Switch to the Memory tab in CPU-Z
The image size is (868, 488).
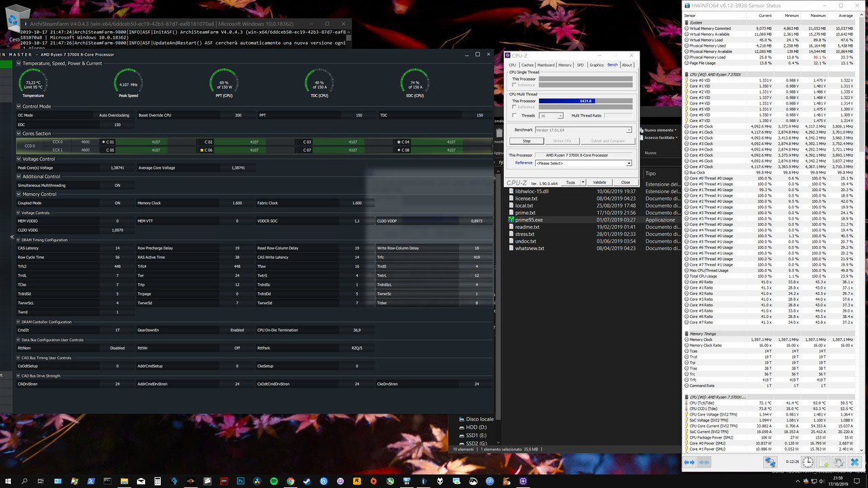pos(566,65)
